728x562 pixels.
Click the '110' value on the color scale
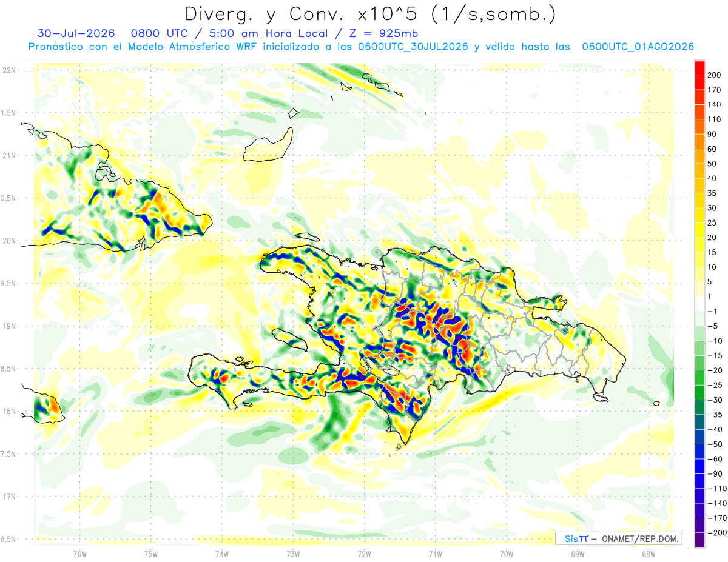(x=715, y=119)
